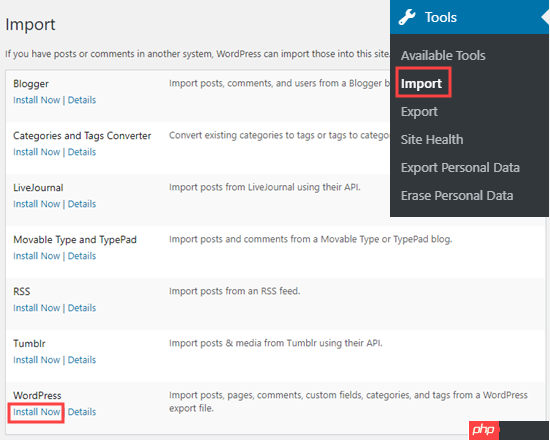Viewport: 550px width, 440px height.
Task: View Details for LiveJournal importer
Action: [x=82, y=204]
